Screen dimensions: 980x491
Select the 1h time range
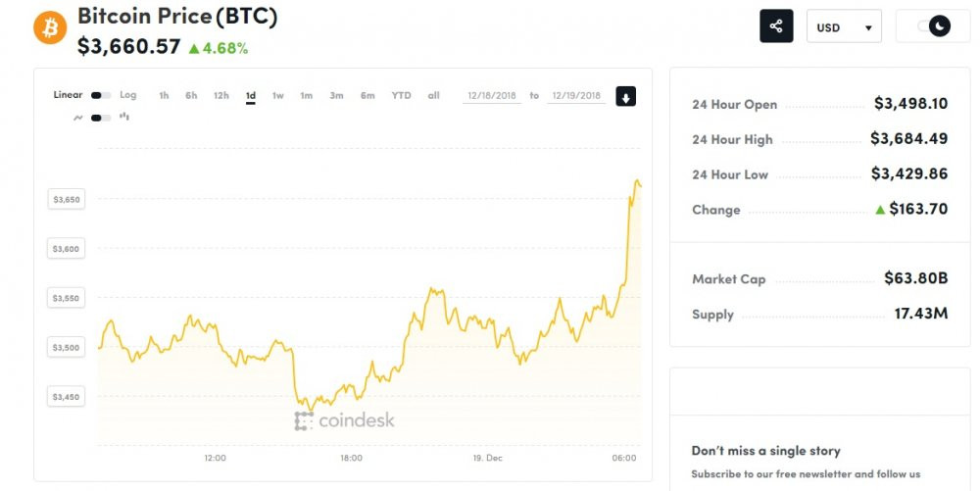pyautogui.click(x=164, y=96)
